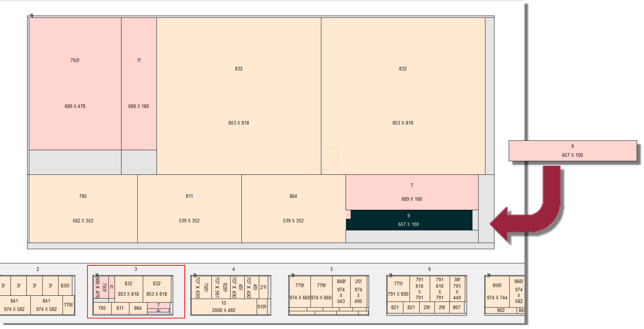Pick the floating part 9 657 X 100 box

[572, 151]
